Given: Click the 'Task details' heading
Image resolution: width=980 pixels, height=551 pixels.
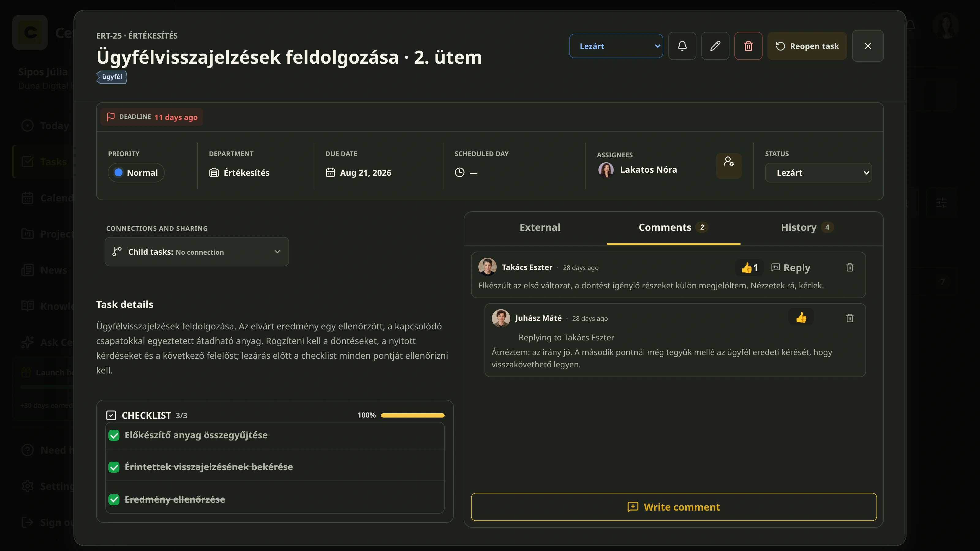Looking at the screenshot, I should pos(125,305).
